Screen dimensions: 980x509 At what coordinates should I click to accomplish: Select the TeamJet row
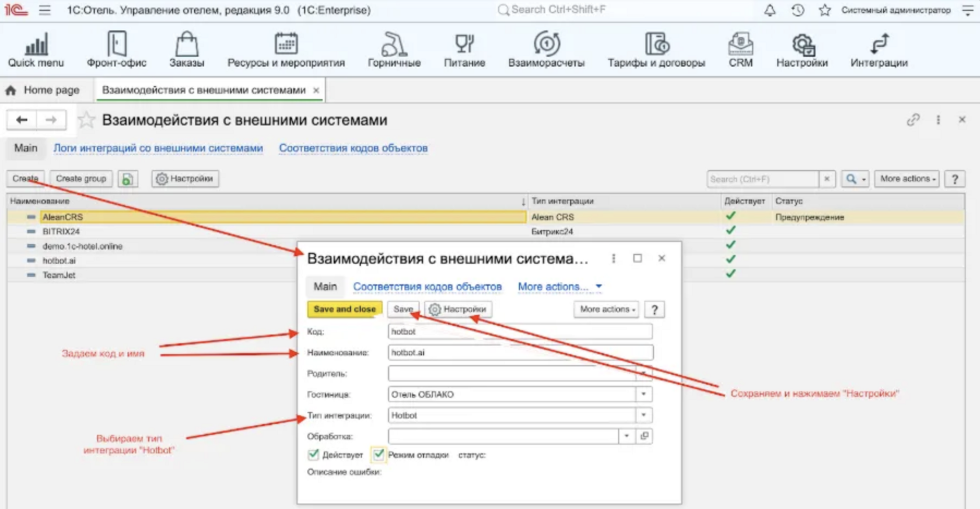152,275
